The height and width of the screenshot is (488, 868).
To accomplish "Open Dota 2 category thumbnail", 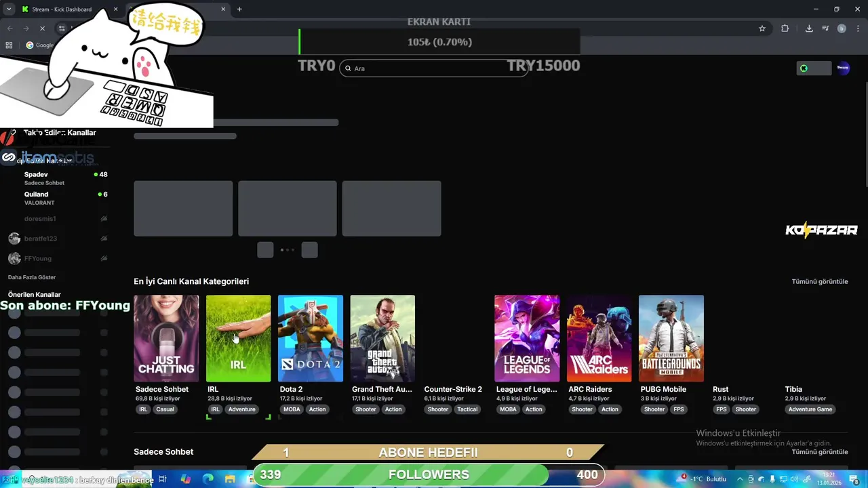I will pyautogui.click(x=311, y=338).
